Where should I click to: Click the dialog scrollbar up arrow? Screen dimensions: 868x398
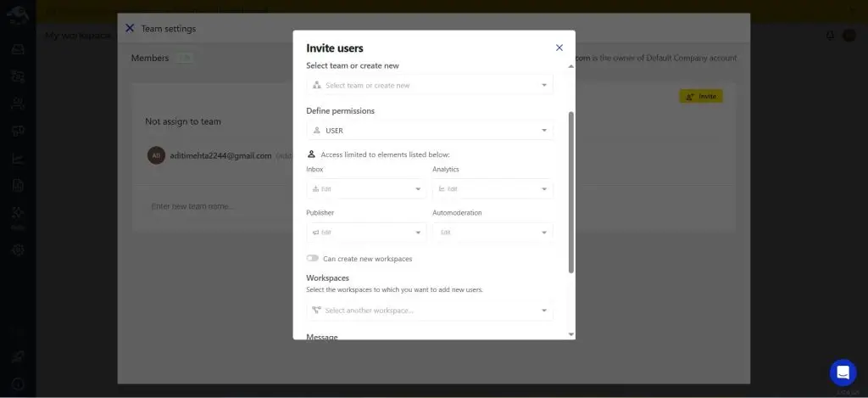point(571,66)
